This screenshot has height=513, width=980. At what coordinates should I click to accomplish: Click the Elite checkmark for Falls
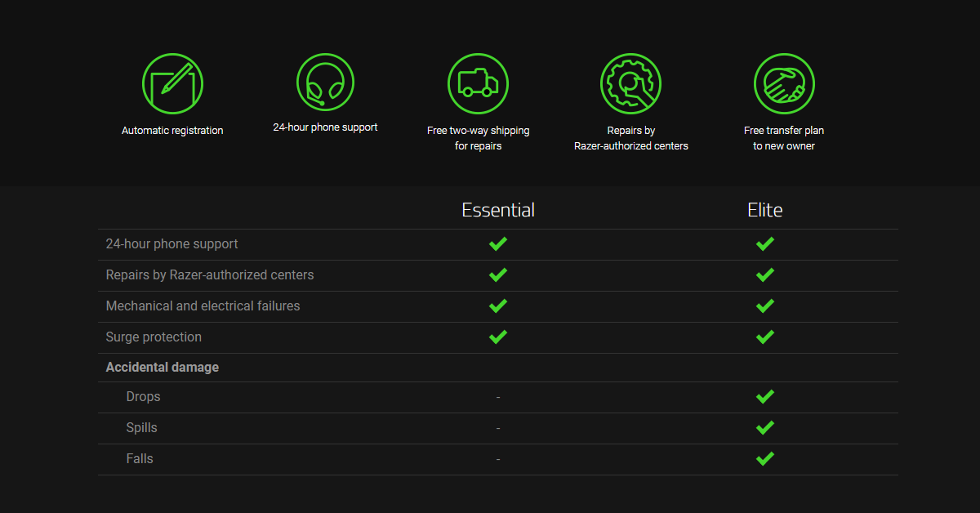click(765, 458)
